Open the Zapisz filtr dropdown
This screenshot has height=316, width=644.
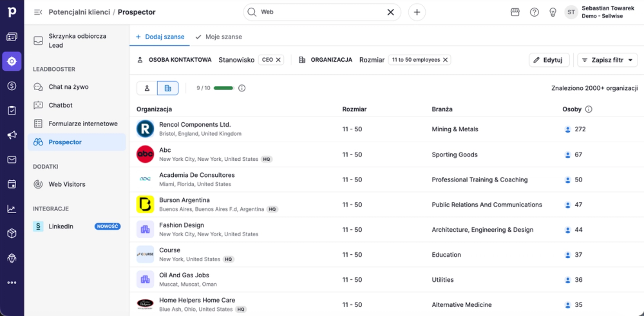(607, 60)
